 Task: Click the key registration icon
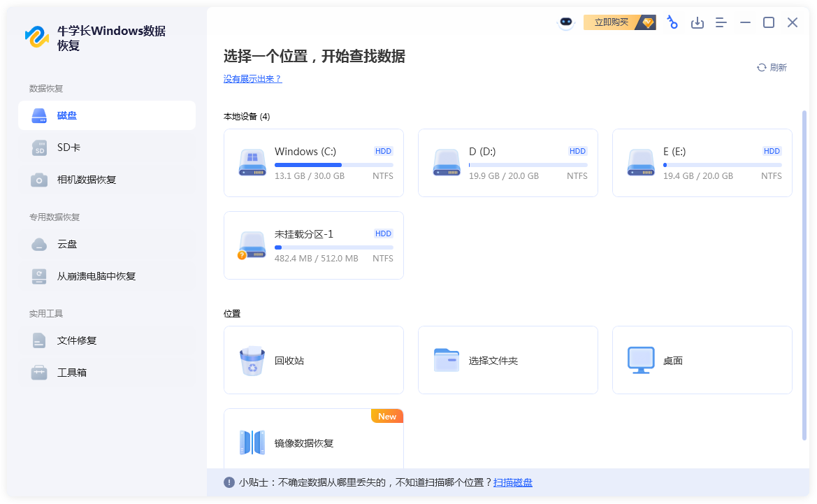click(x=672, y=22)
